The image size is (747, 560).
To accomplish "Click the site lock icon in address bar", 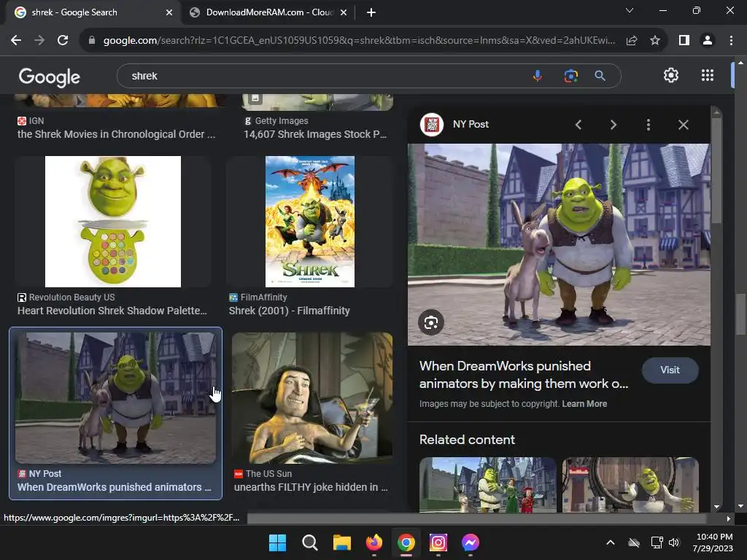I will click(92, 41).
